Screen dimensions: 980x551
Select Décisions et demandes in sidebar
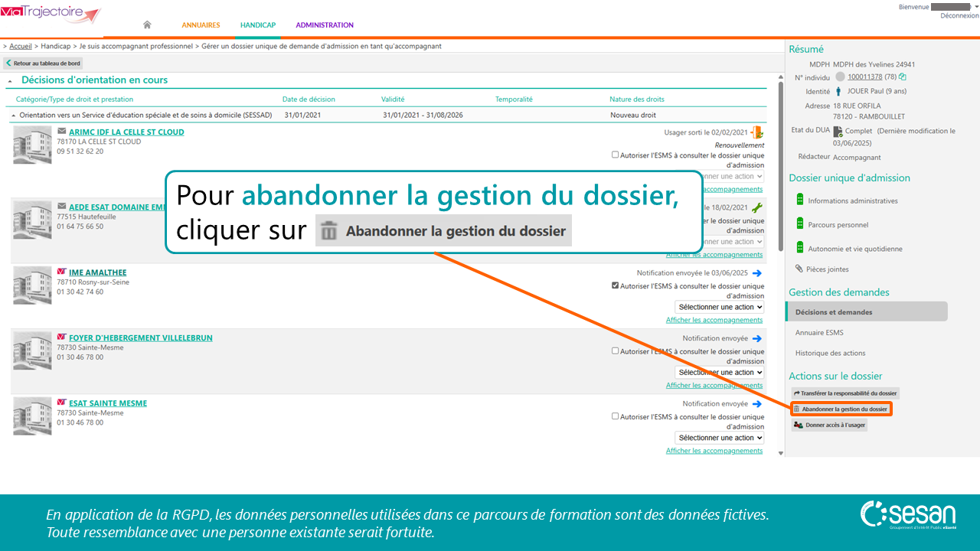(867, 311)
